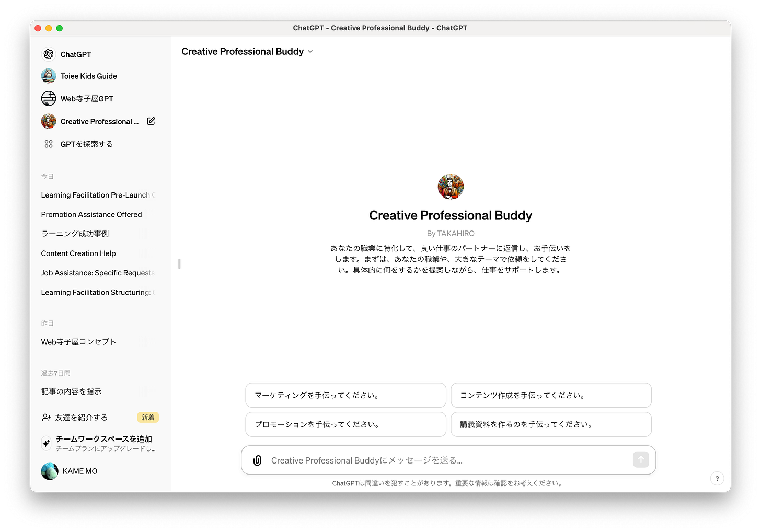Click the ChatGPT mistakes disclaimer text

[x=448, y=483]
